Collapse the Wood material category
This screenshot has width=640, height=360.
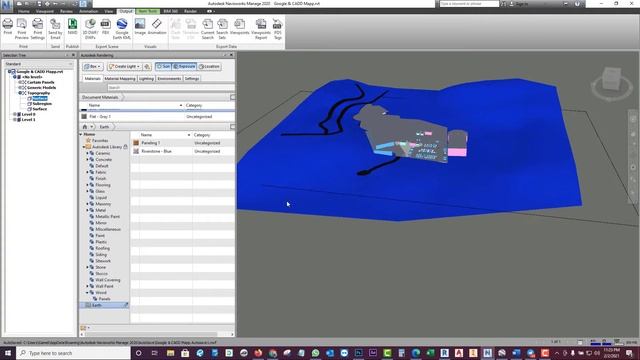pos(87,293)
